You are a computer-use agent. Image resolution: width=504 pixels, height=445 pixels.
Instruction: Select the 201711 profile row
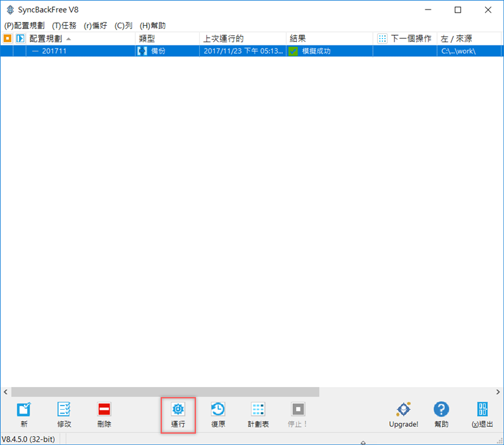coord(251,51)
